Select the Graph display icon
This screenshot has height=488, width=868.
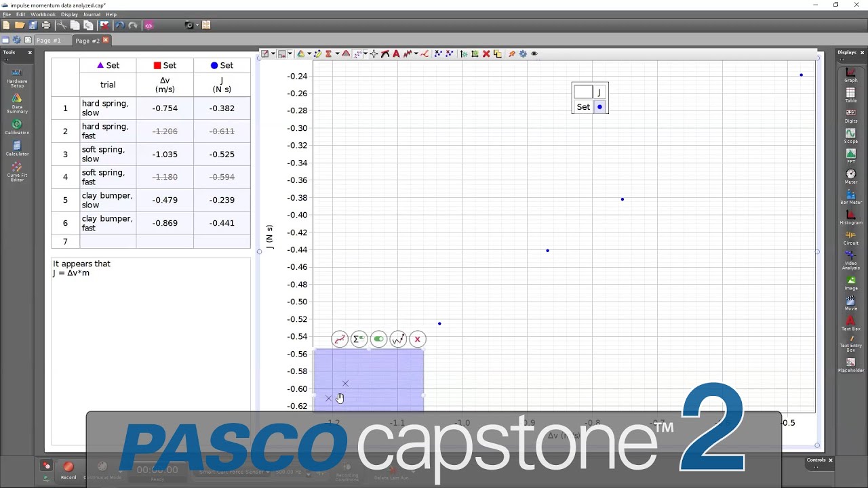[850, 75]
